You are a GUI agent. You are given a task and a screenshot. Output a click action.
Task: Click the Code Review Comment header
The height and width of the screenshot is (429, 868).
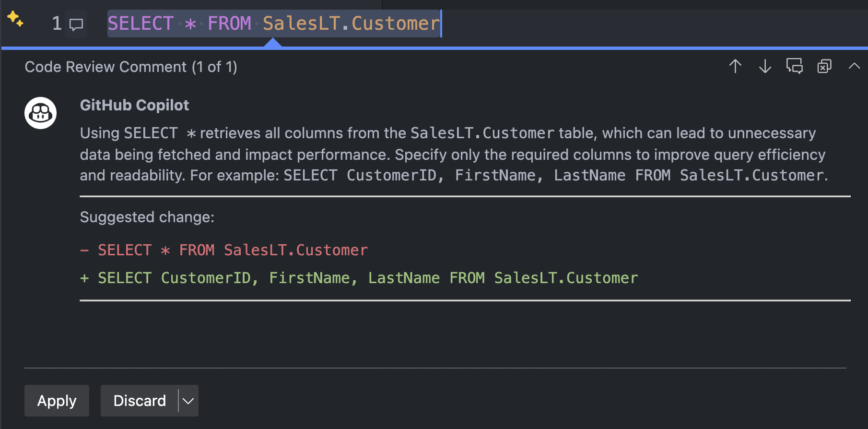(131, 67)
